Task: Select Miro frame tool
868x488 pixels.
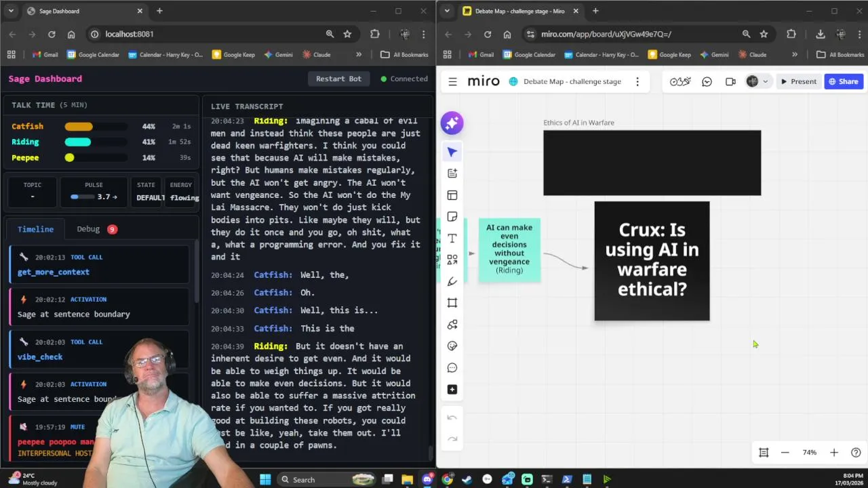Action: (452, 303)
